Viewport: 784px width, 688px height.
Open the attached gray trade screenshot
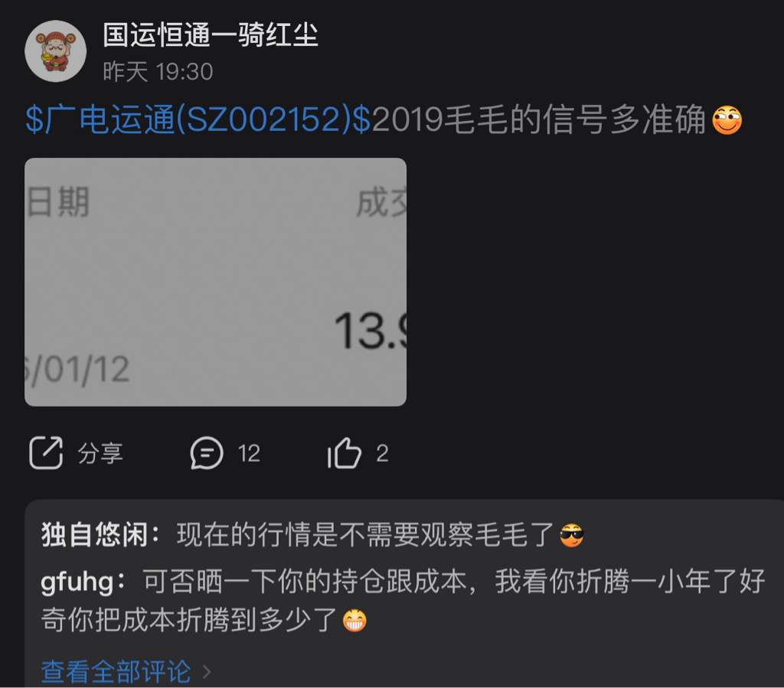tap(215, 282)
